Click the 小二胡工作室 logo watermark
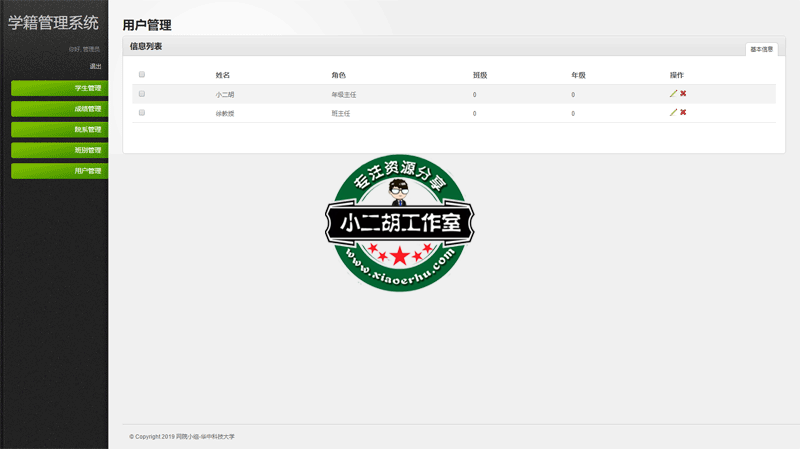 point(399,223)
